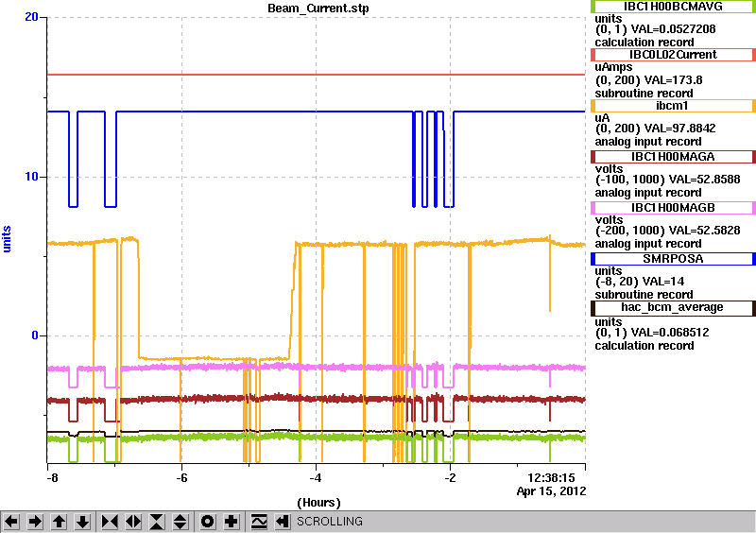
Task: Click the 20 tick label on the y-axis
Action: point(31,17)
